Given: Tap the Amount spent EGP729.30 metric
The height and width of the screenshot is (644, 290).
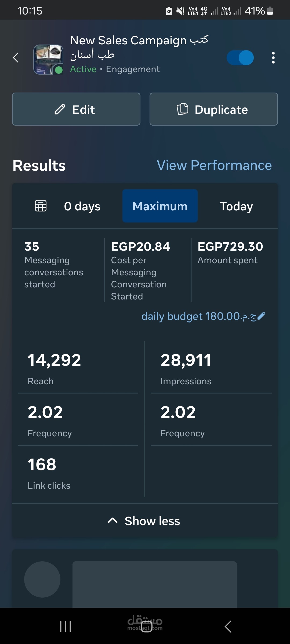Looking at the screenshot, I should (x=230, y=253).
